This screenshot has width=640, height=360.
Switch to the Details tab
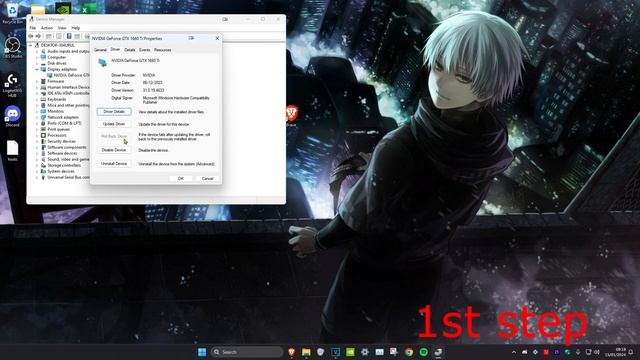tap(129, 50)
